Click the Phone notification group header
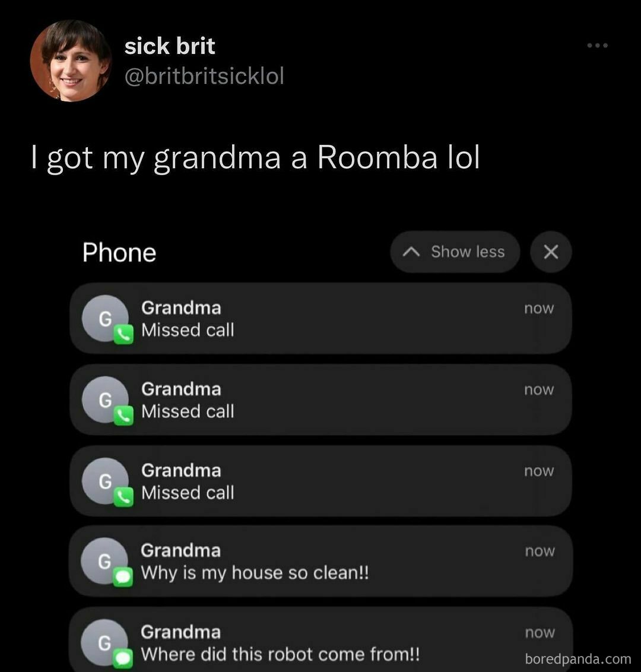This screenshot has height=672, width=641. 119,252
